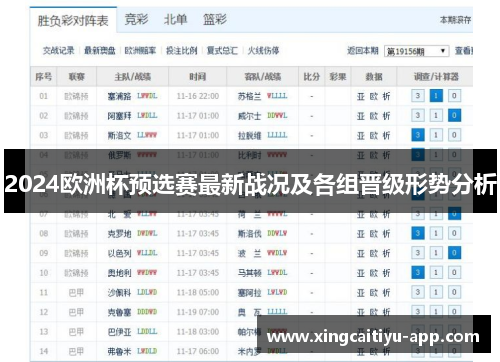500x362 pixels.
Task: Open the 篮彩 tab
Action: [215, 19]
